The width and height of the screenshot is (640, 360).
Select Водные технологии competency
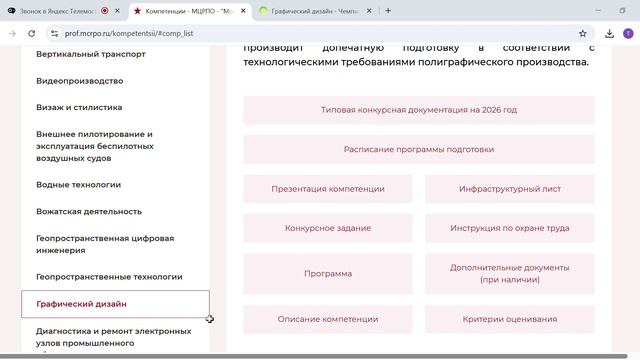point(78,184)
